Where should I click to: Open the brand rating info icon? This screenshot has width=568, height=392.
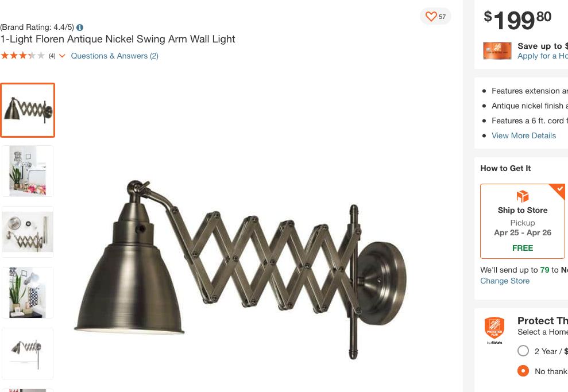tap(80, 28)
